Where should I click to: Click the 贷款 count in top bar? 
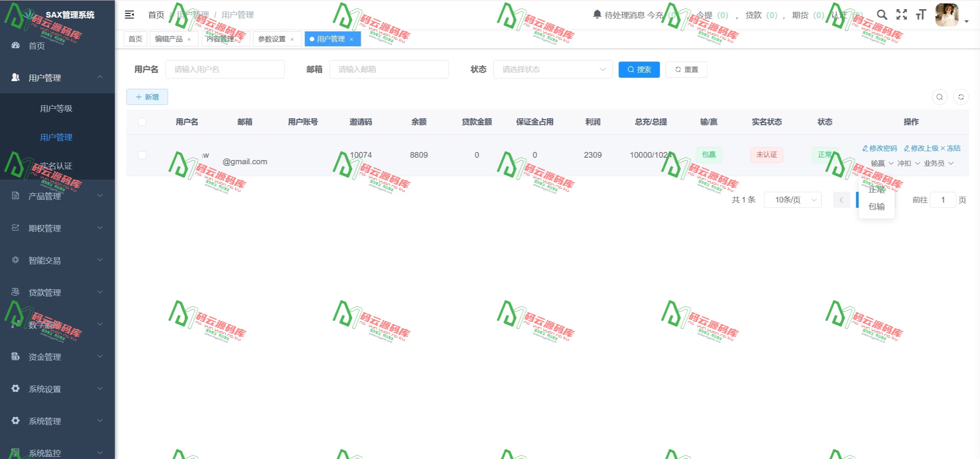coord(771,15)
